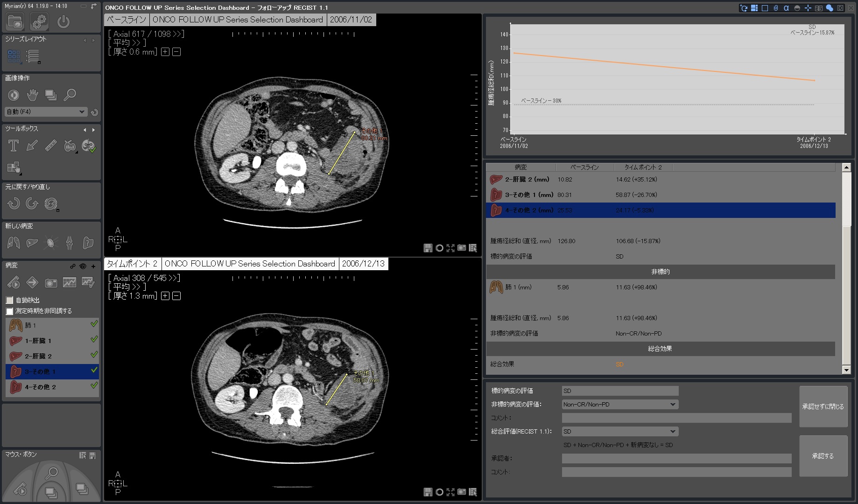Click the 承認する button
The height and width of the screenshot is (504, 858).
pos(823,456)
